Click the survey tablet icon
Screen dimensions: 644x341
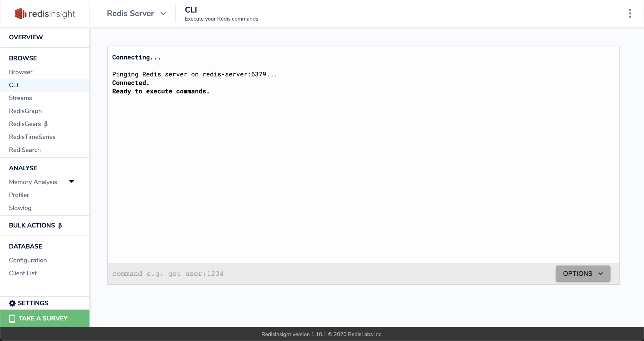[x=12, y=318]
